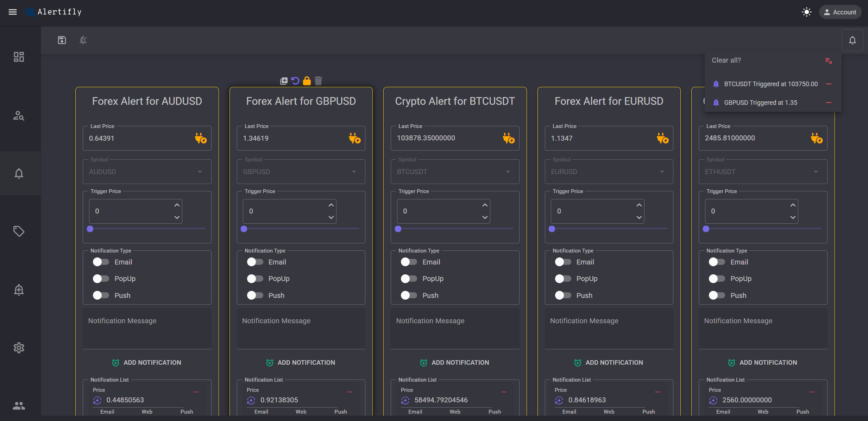Click the GBPUSD last price plug icon
The height and width of the screenshot is (421, 868).
354,138
